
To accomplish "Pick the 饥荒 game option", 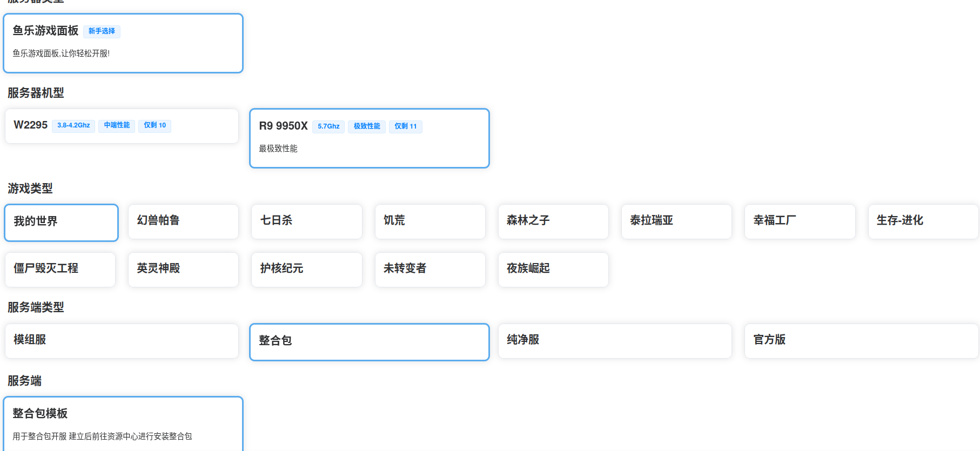I will pos(430,221).
